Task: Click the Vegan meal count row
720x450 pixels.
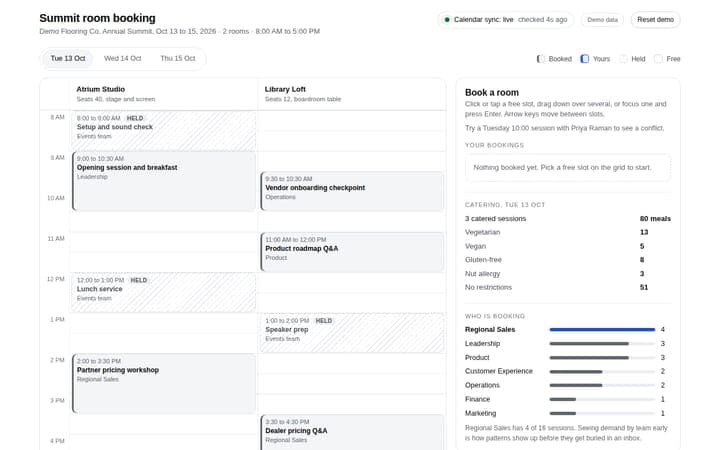Action: (x=568, y=246)
